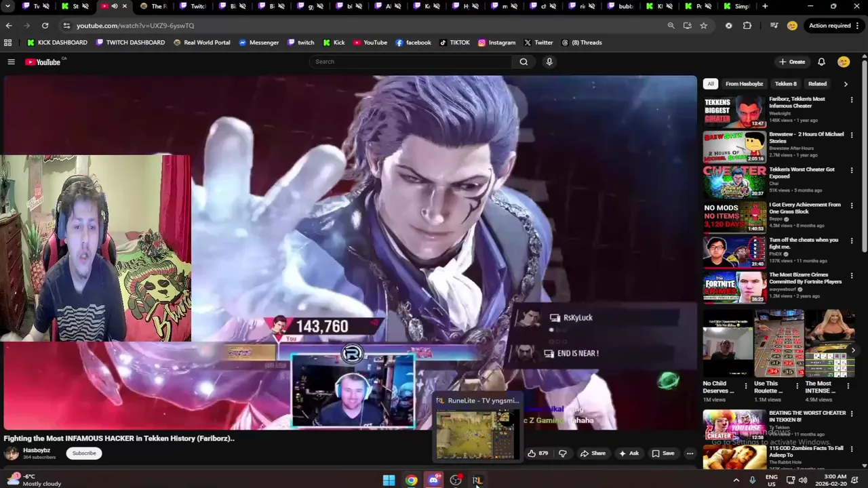Save the video to a playlist
868x488 pixels.
(x=663, y=453)
